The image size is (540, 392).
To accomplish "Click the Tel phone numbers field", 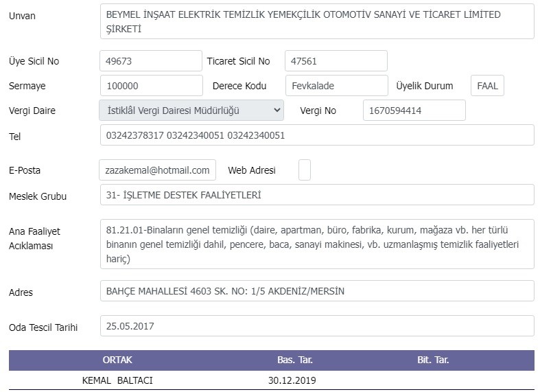I will click(317, 135).
